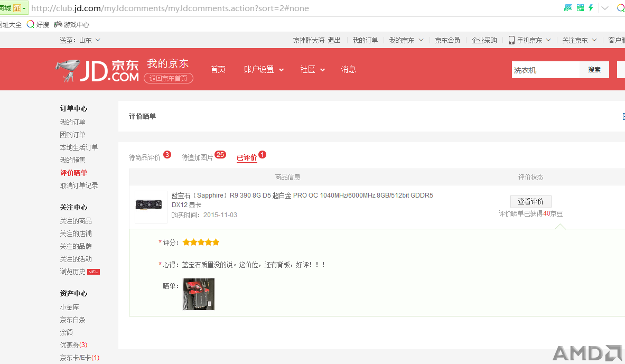Open the 好搜 bookmark
The width and height of the screenshot is (625, 364).
pos(38,24)
